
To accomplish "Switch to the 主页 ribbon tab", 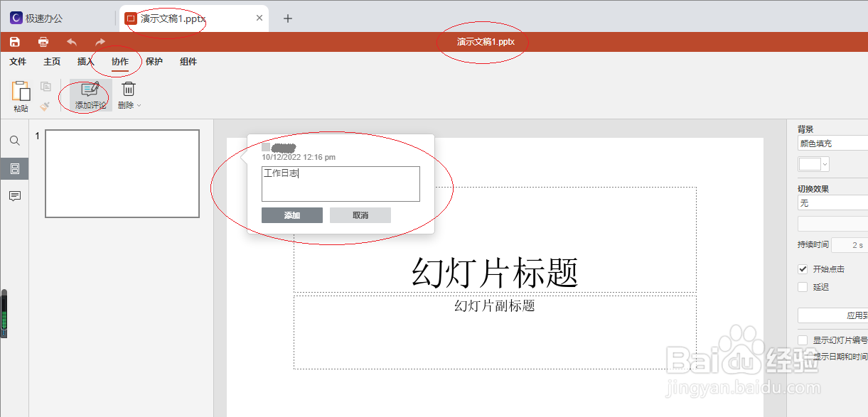I will pyautogui.click(x=51, y=61).
